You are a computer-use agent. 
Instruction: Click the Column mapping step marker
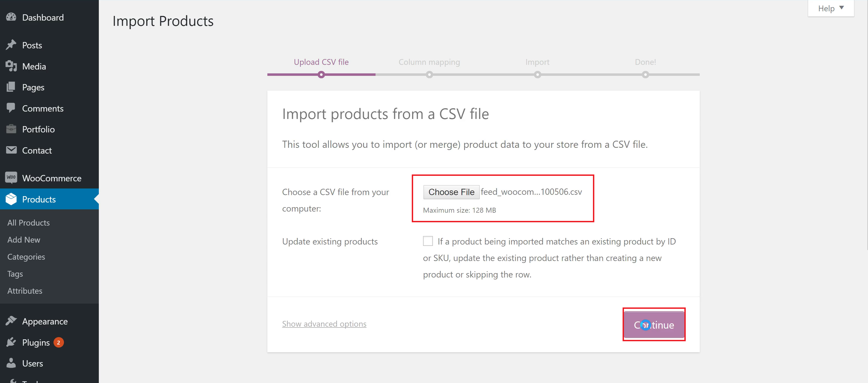coord(429,74)
